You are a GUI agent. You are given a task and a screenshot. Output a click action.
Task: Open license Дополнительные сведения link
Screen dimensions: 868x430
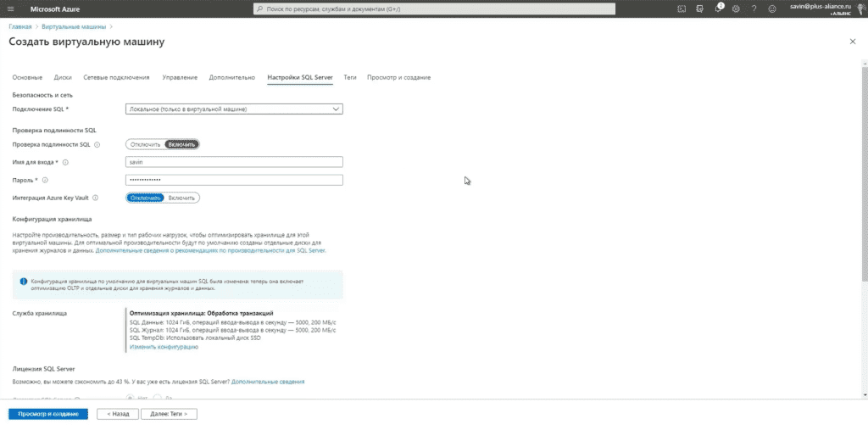268,382
